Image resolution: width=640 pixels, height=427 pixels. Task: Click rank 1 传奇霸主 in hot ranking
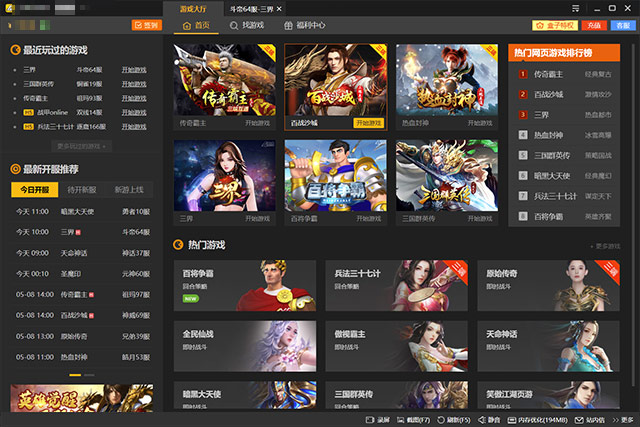pyautogui.click(x=564, y=74)
